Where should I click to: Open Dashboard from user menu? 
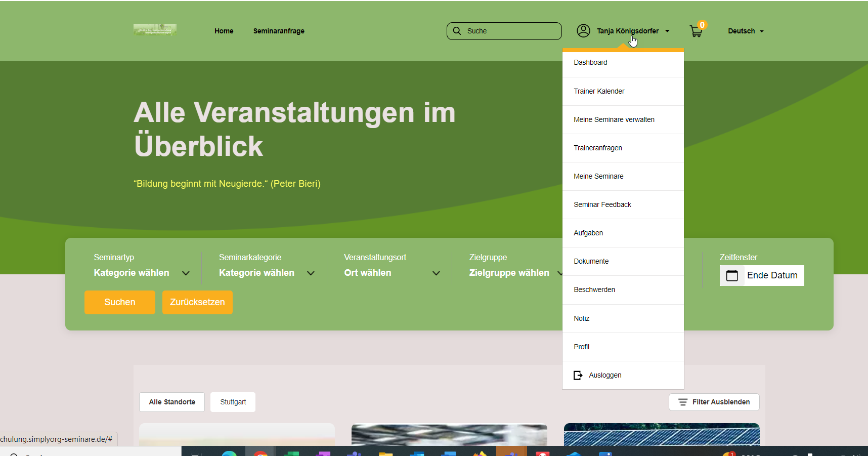[590, 62]
